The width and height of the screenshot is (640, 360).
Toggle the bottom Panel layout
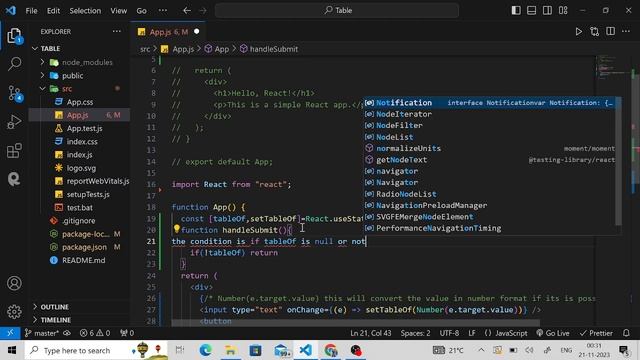(531, 10)
